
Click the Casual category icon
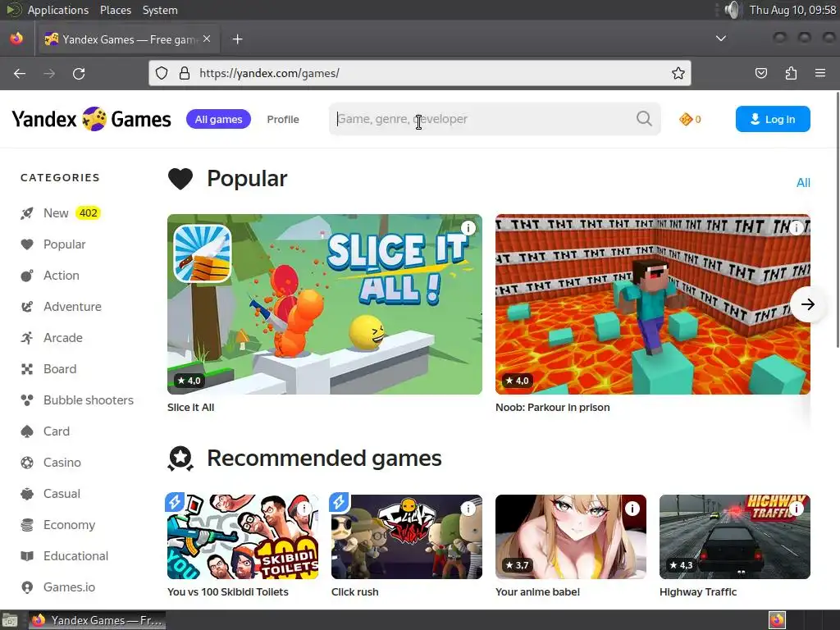tap(27, 493)
